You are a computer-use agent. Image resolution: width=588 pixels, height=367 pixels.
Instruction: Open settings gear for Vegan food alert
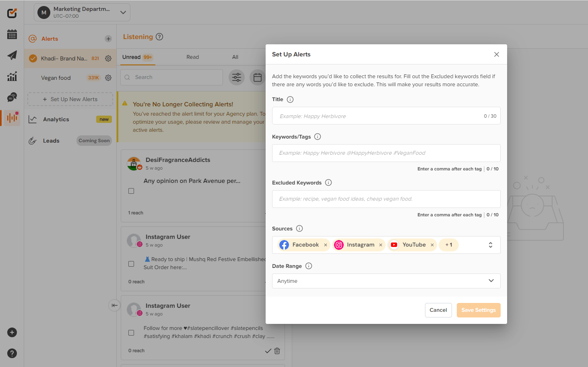click(x=108, y=78)
